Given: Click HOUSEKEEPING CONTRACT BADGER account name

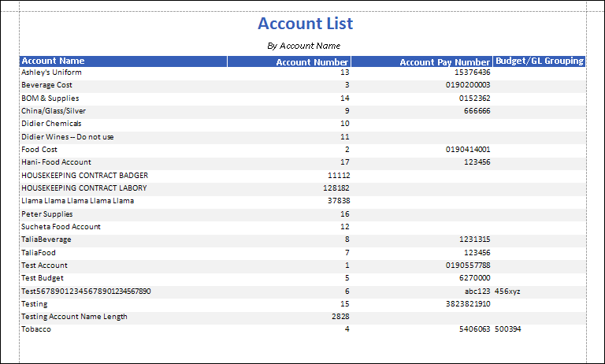Looking at the screenshot, I should coord(84,175).
